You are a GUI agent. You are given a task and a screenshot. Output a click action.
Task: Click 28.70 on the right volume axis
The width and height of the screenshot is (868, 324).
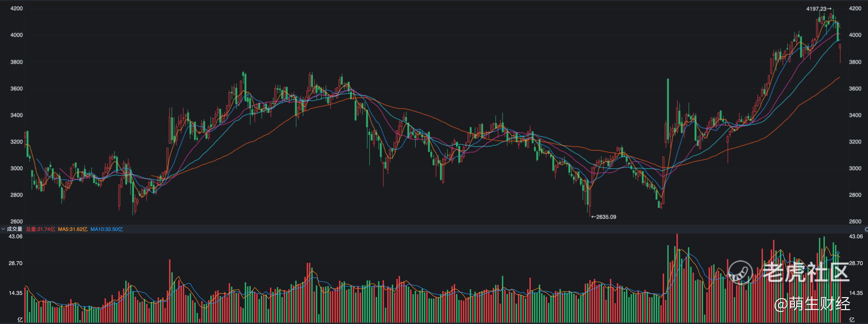click(x=856, y=263)
